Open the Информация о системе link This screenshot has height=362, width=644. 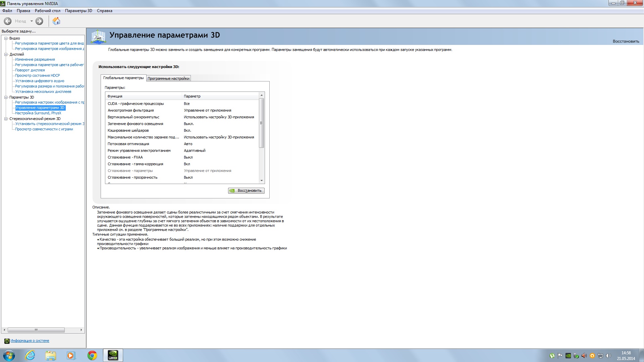pyautogui.click(x=30, y=341)
